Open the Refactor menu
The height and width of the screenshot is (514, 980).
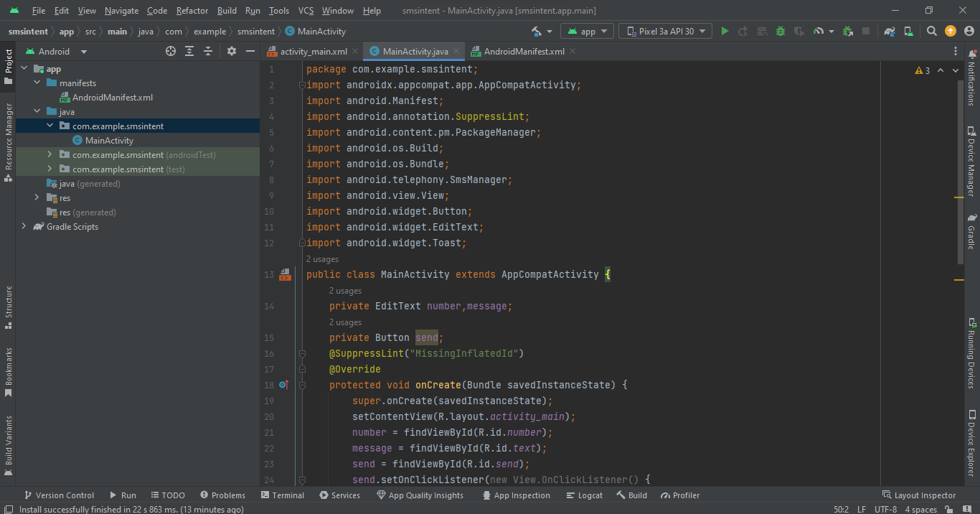(192, 10)
